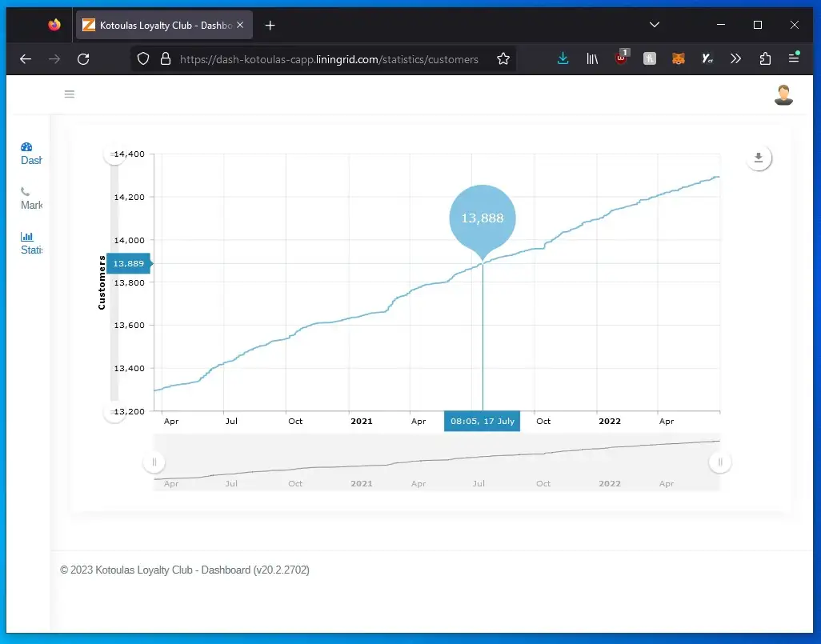Open the MetaMask fox extension
Image resolution: width=821 pixels, height=644 pixels.
coord(679,58)
